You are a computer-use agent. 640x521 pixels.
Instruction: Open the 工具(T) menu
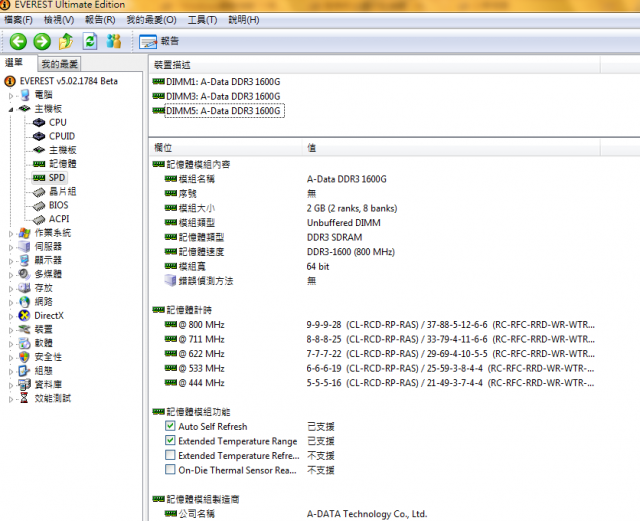tap(202, 20)
